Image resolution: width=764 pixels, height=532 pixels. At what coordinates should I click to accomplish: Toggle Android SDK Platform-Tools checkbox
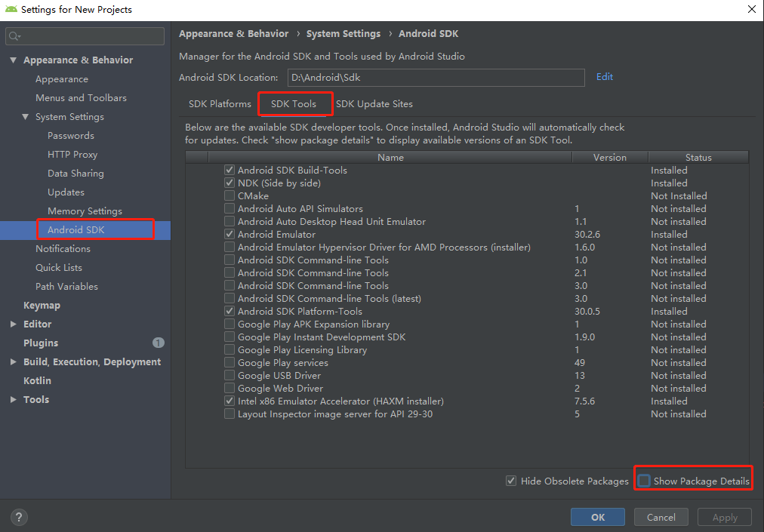coord(230,312)
